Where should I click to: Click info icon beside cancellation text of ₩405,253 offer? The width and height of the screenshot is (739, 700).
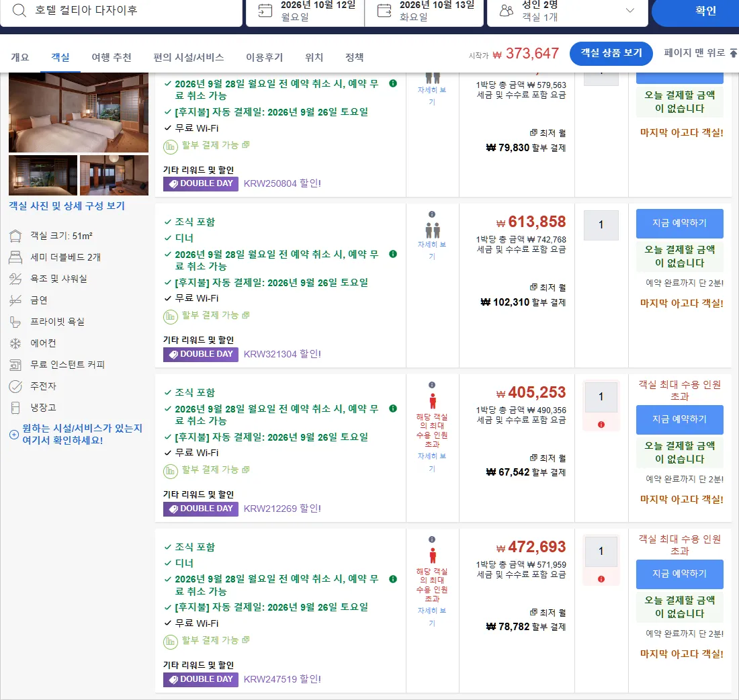393,408
